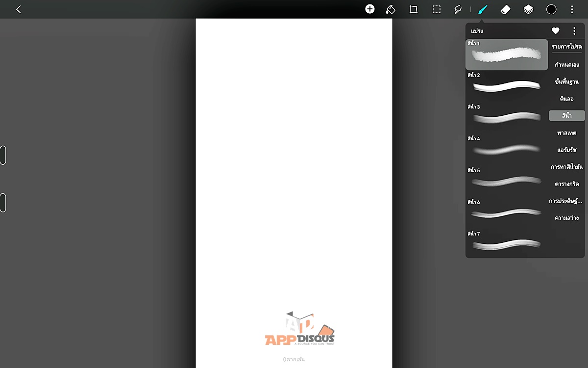
Task: Open the layers panel icon
Action: click(x=528, y=9)
